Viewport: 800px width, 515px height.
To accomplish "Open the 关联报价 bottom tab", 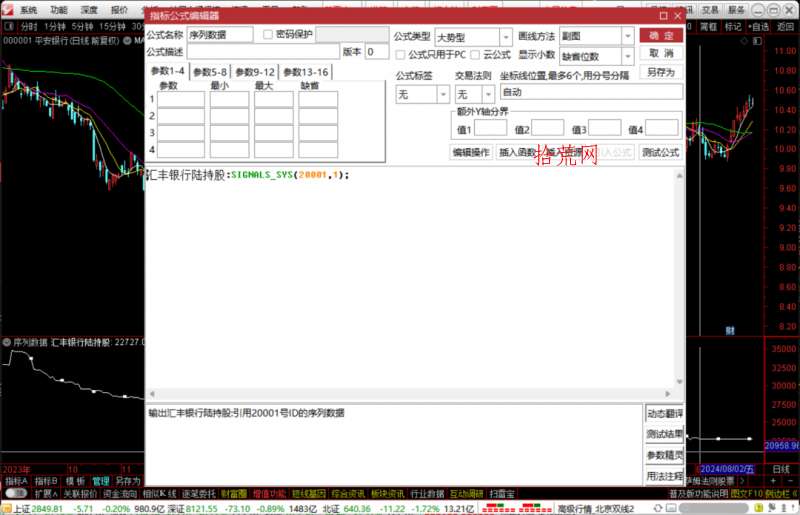I will [80, 494].
